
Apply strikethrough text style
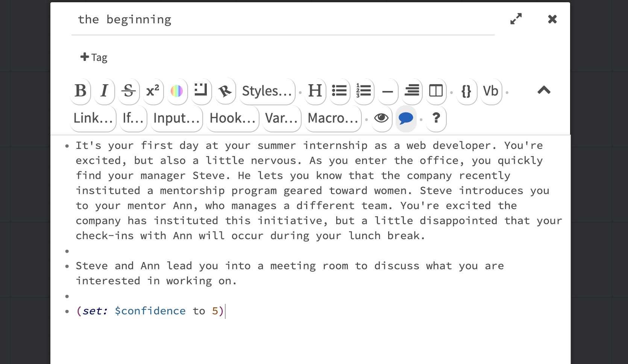tap(129, 91)
